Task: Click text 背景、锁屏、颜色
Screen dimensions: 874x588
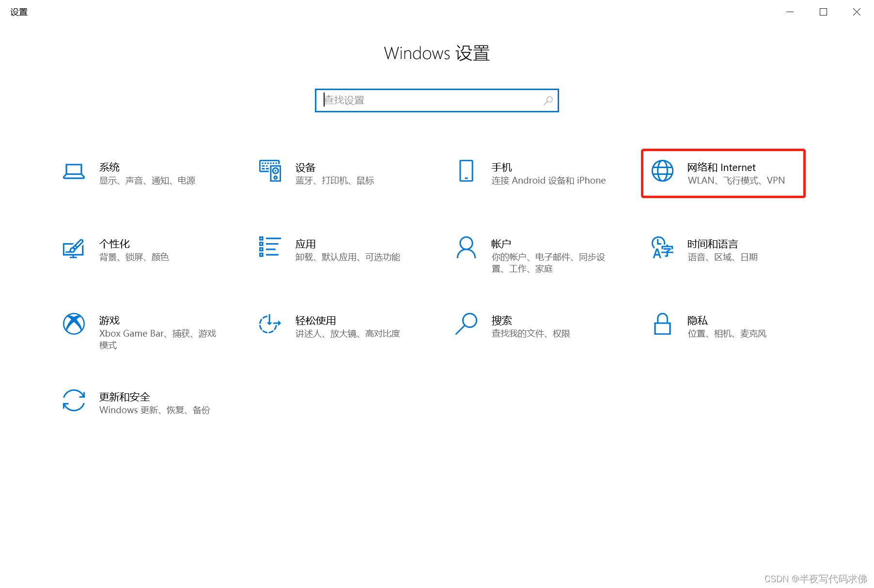Action: (134, 257)
